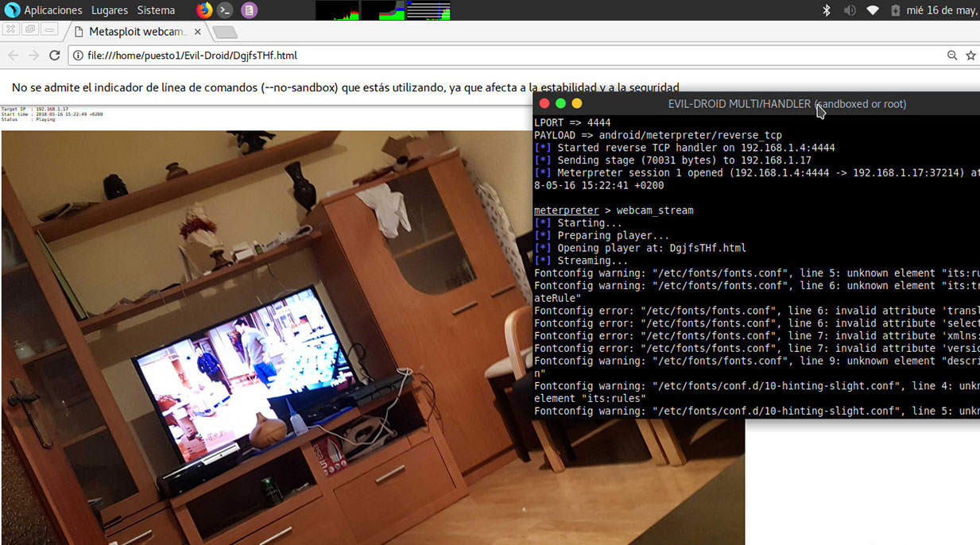Click the volume speaker tray icon
Image resolution: width=980 pixels, height=545 pixels.
click(850, 10)
